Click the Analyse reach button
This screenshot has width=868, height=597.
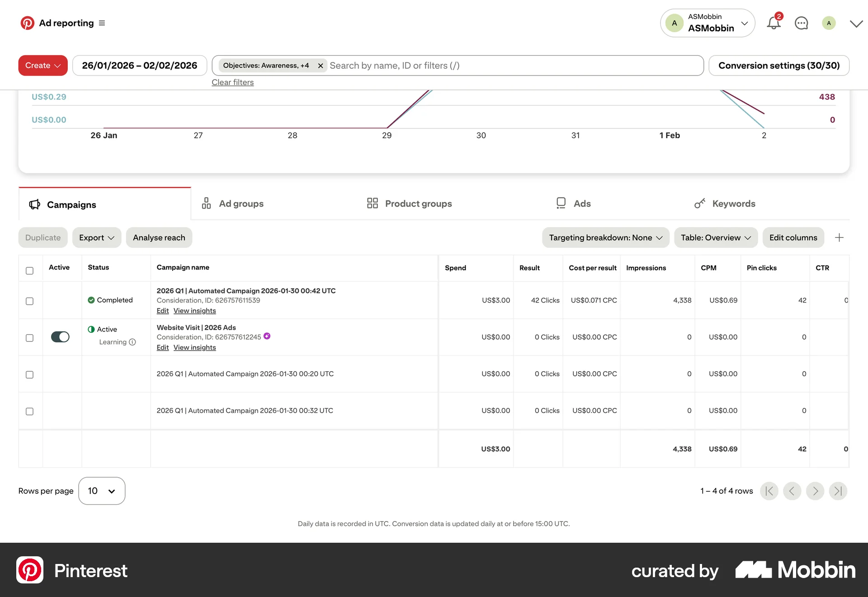[x=159, y=237]
